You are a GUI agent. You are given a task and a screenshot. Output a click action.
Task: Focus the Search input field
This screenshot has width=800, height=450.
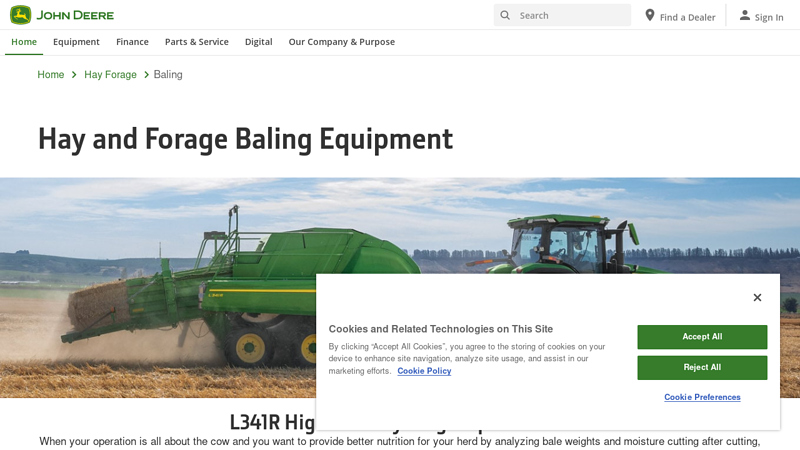coord(562,15)
